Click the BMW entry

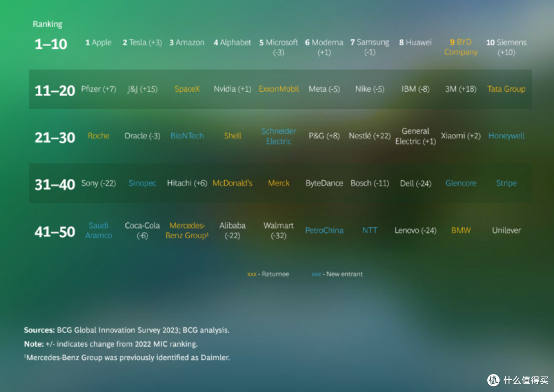[461, 231]
